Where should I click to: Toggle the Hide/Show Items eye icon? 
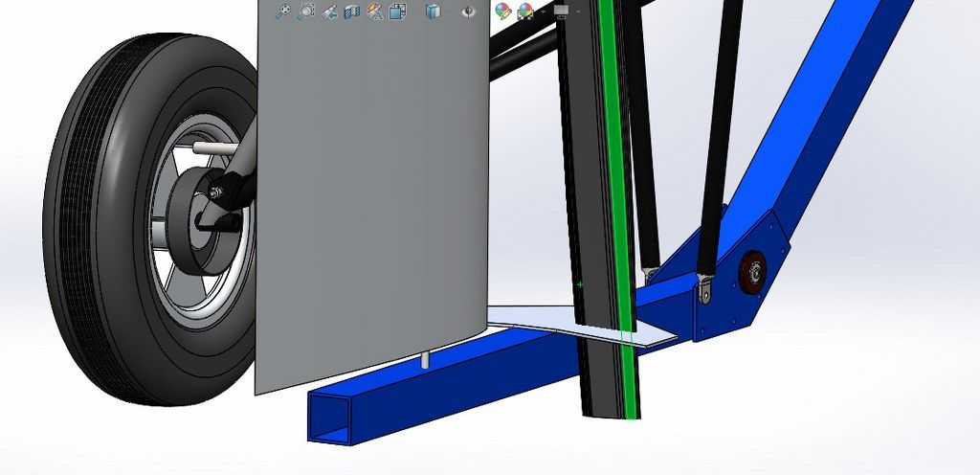[468, 11]
